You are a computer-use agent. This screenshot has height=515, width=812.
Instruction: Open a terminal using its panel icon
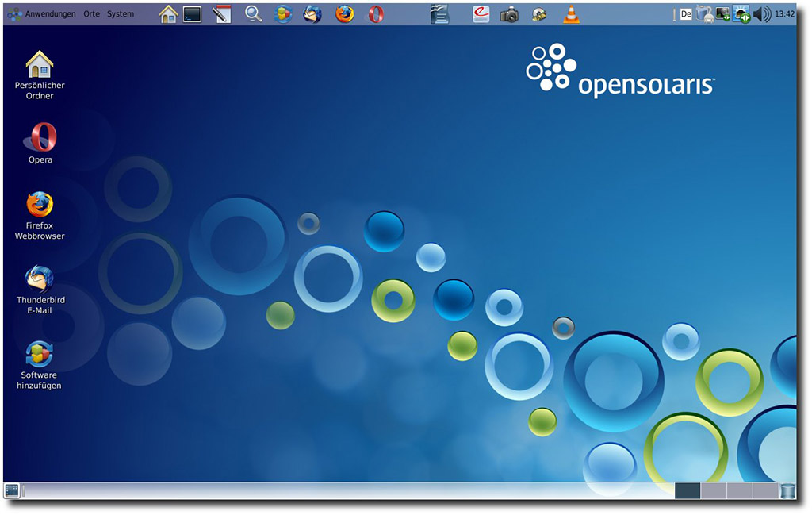pos(190,13)
